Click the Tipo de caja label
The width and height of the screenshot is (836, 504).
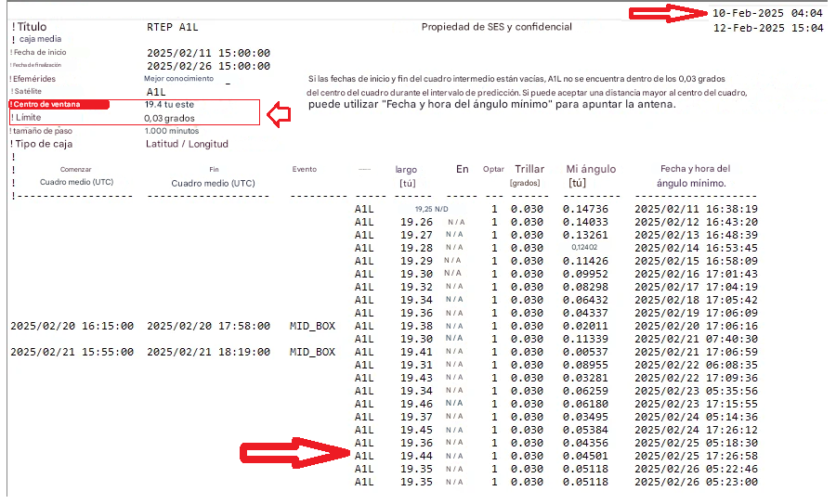click(x=44, y=144)
